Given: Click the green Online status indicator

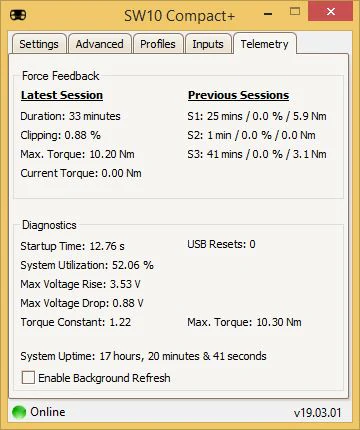Looking at the screenshot, I should coord(19,412).
